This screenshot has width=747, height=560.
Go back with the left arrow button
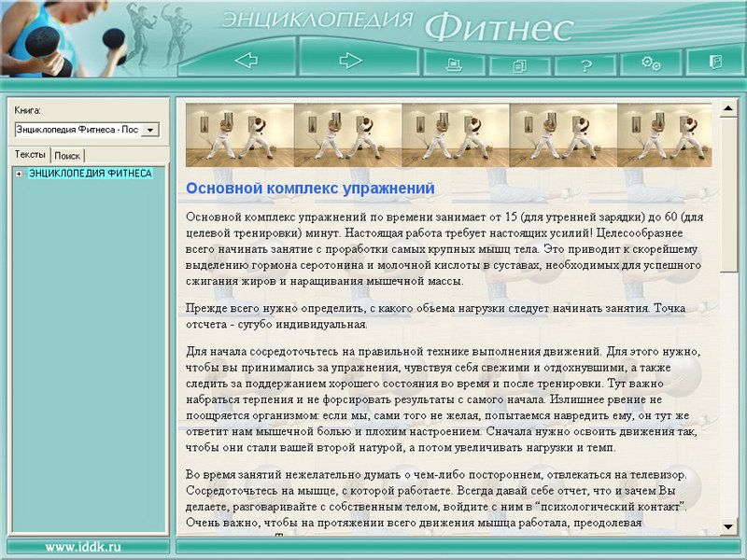pos(246,62)
